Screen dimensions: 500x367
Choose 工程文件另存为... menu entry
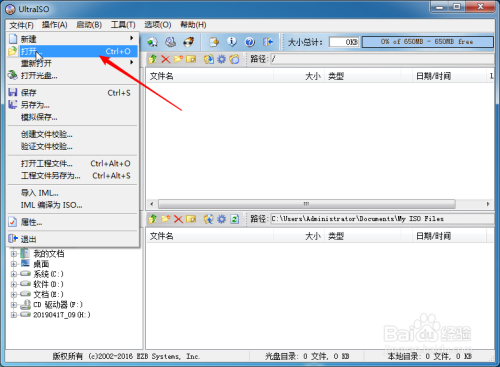[x=72, y=176]
